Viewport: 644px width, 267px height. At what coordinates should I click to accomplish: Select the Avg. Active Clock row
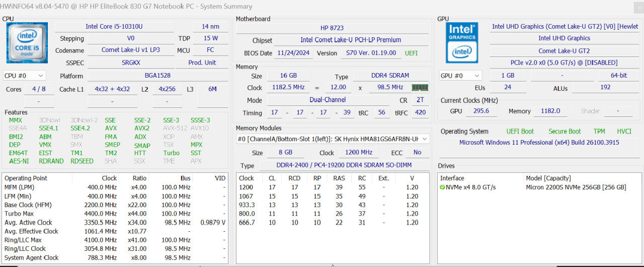[x=115, y=222]
